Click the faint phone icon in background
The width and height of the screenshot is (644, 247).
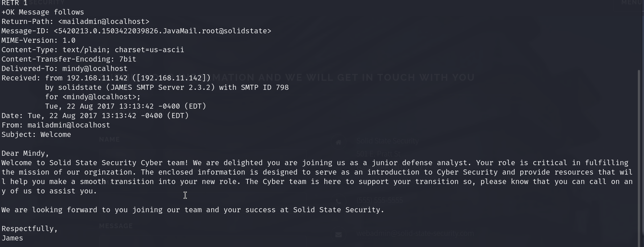pyautogui.click(x=339, y=201)
